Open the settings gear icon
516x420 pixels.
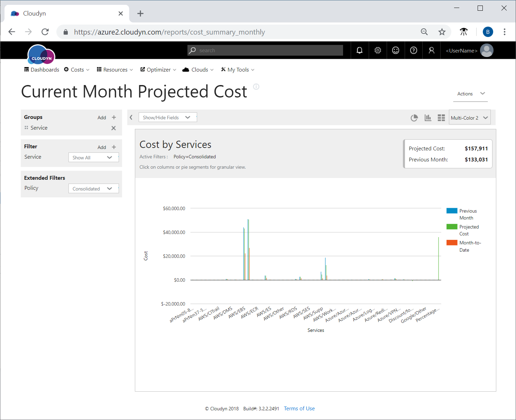point(378,50)
